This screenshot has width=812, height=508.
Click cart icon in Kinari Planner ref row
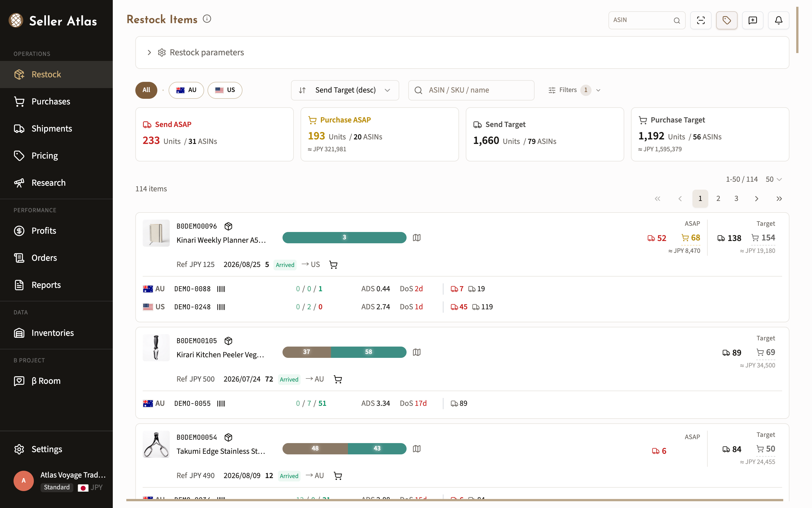click(x=333, y=265)
